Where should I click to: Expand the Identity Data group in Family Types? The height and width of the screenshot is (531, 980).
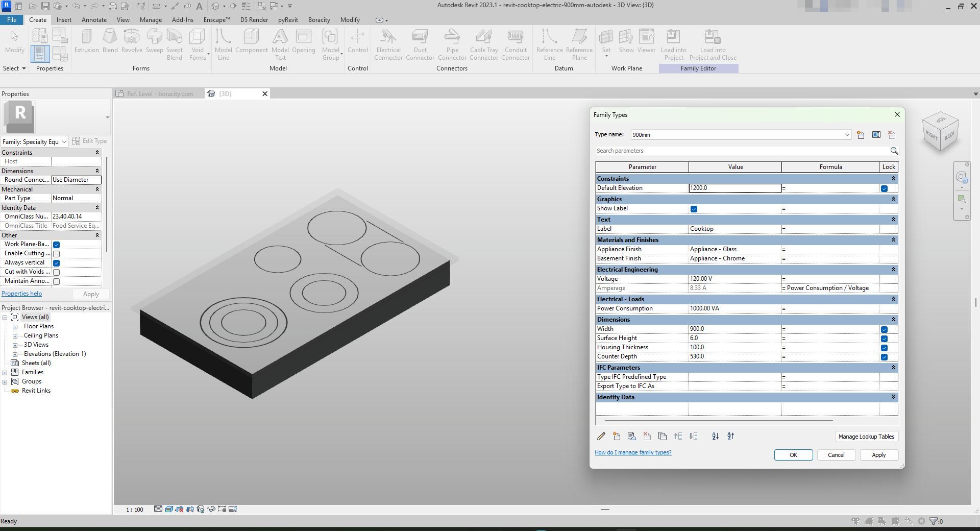coord(893,397)
